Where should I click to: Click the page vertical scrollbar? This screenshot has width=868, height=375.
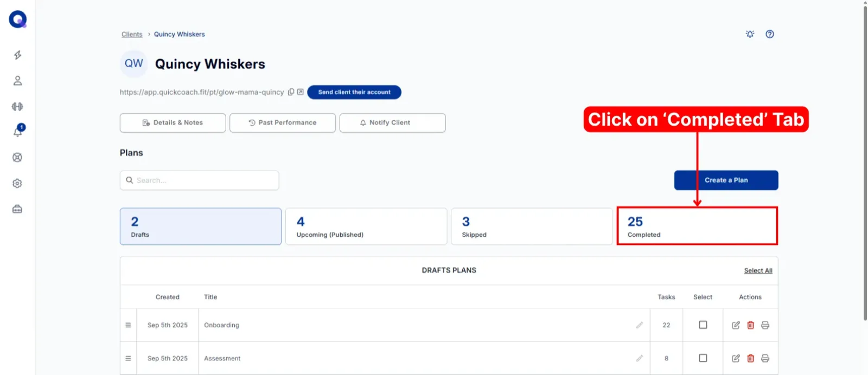[x=865, y=163]
